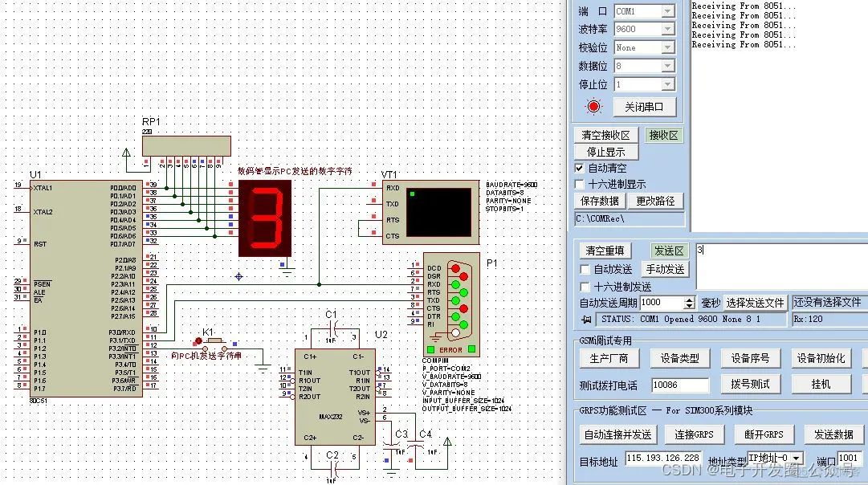Click the 保存数据 button
The width and height of the screenshot is (868, 485).
[x=600, y=201]
